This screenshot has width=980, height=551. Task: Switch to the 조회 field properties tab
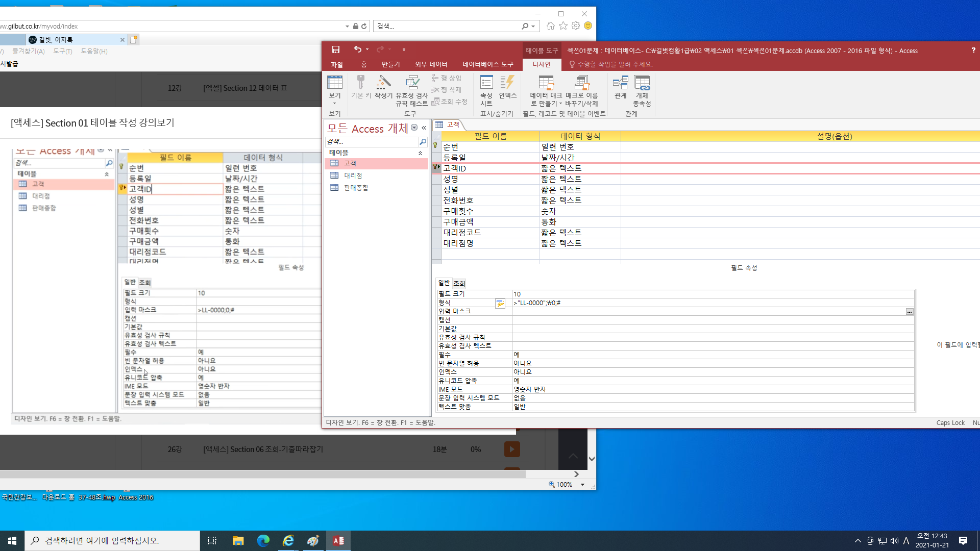tap(459, 283)
